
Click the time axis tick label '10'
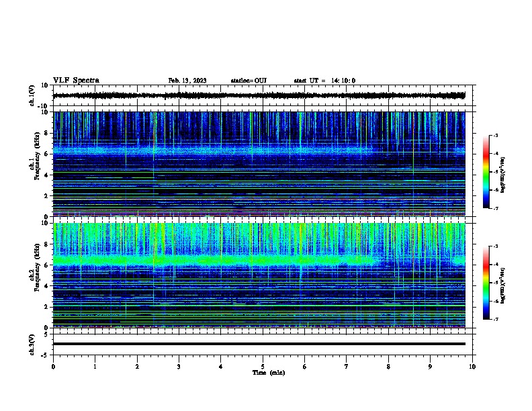tap(472, 367)
